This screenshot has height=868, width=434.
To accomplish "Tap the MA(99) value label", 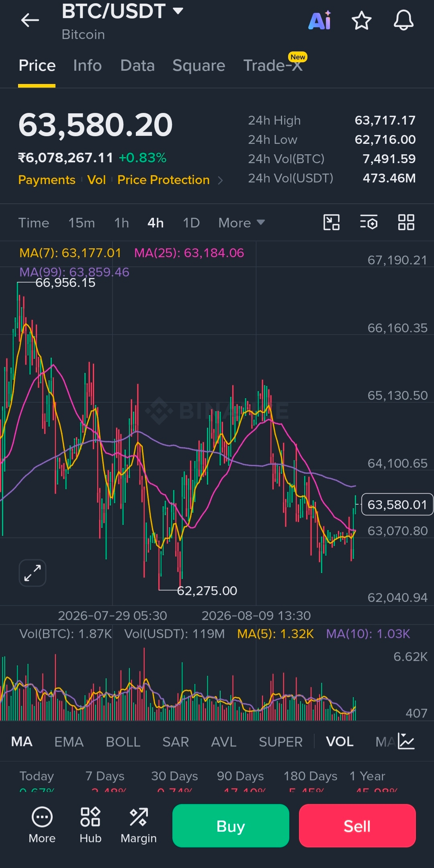I will pyautogui.click(x=74, y=272).
